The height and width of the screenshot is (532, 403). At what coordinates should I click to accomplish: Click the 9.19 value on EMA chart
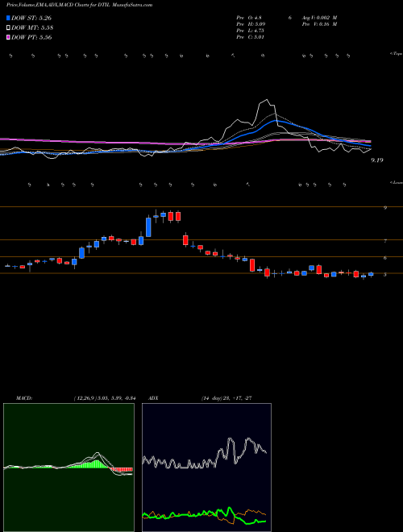pos(377,160)
